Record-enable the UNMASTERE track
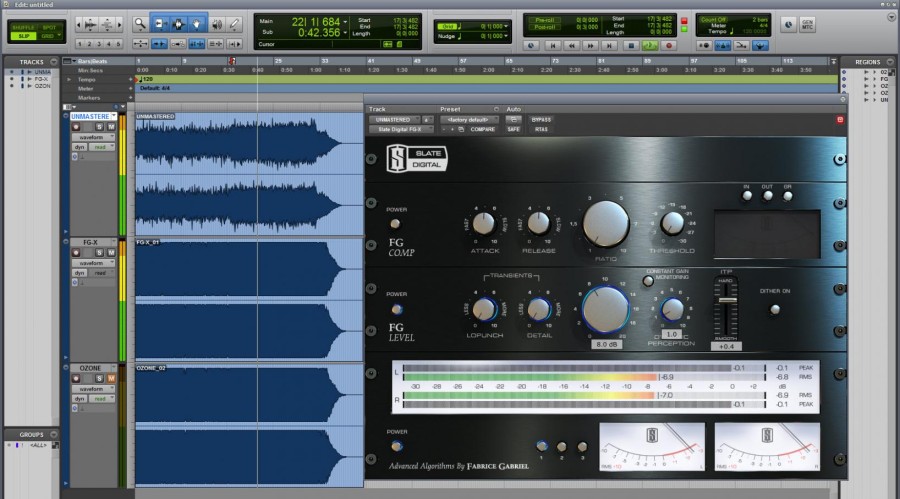The height and width of the screenshot is (499, 900). coord(76,127)
